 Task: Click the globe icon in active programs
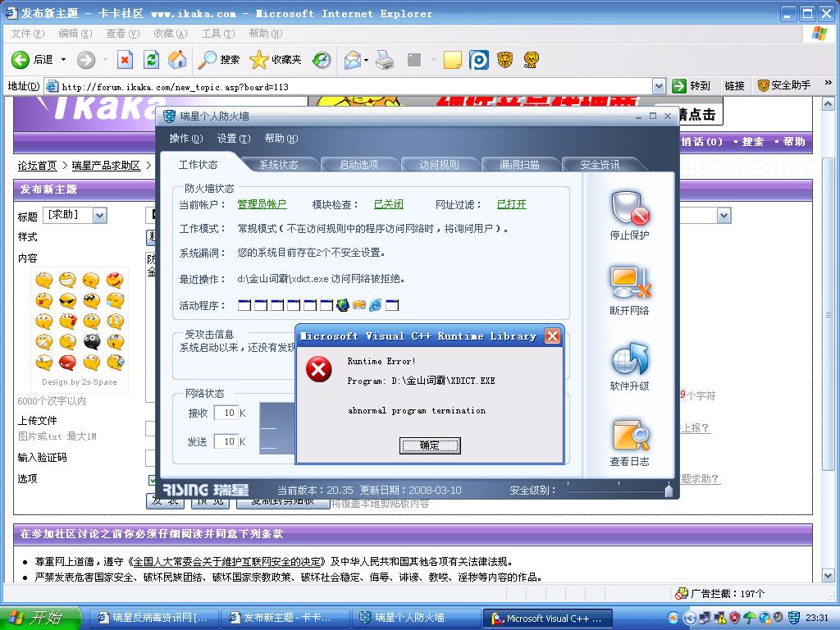pyautogui.click(x=343, y=305)
